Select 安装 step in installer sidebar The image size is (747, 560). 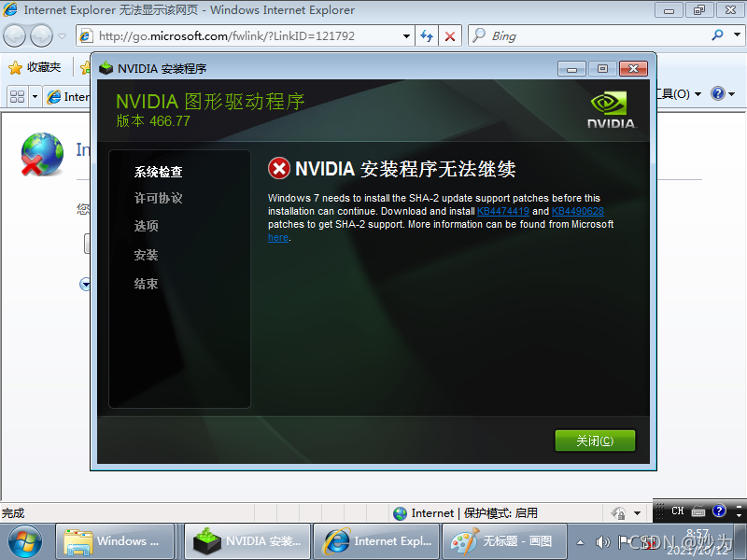pyautogui.click(x=146, y=255)
